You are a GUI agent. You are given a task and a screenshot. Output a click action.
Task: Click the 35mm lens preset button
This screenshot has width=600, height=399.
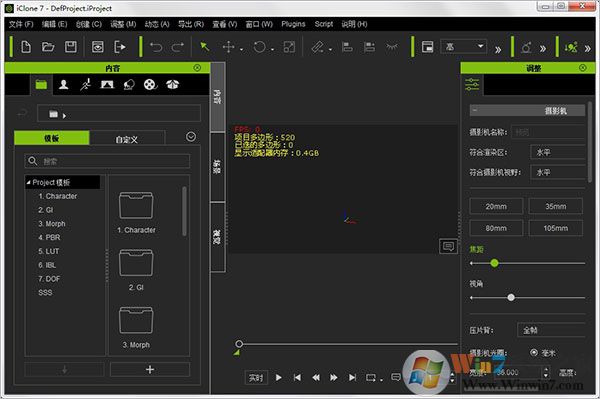click(x=556, y=207)
